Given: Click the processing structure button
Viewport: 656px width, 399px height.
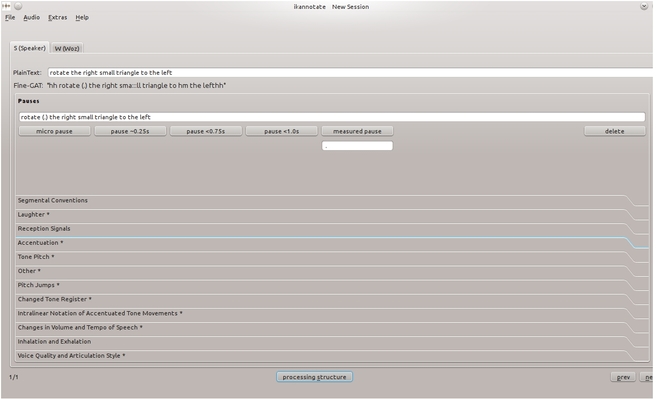Looking at the screenshot, I should [x=314, y=377].
